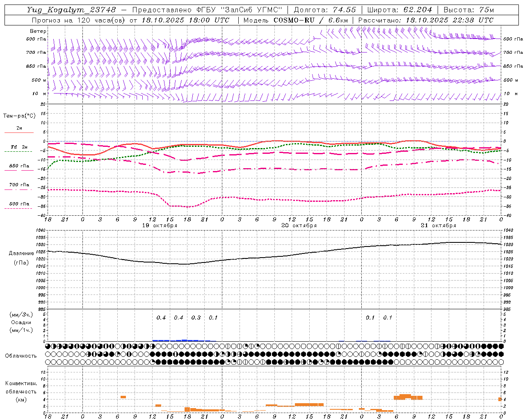This screenshot has width=525, height=420.
Task: Click the Ветер wind panel label
Action: click(x=38, y=31)
